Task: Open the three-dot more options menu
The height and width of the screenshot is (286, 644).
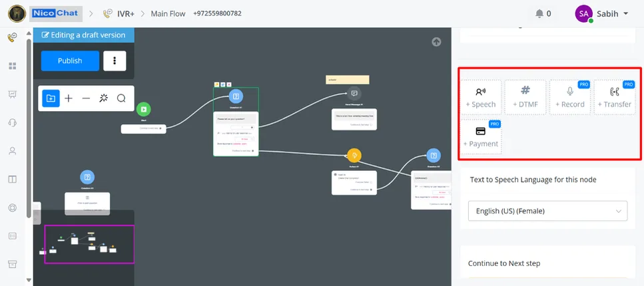Action: (115, 61)
